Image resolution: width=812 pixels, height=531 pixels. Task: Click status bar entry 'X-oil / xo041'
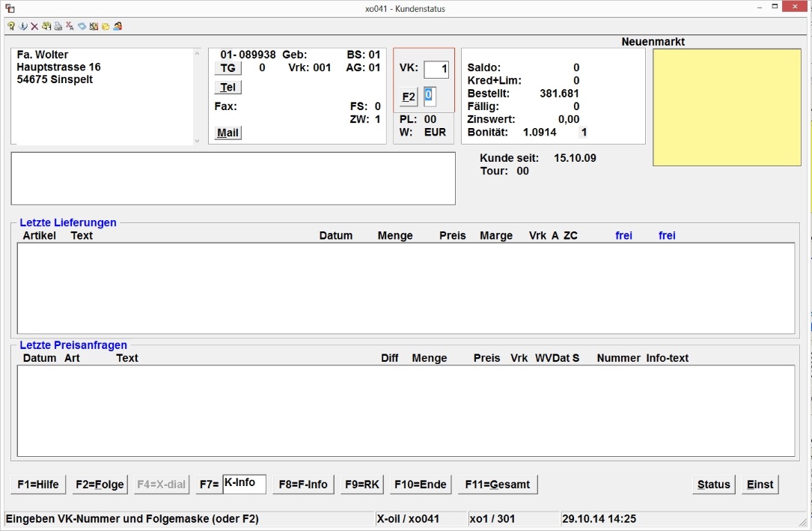[x=408, y=518]
